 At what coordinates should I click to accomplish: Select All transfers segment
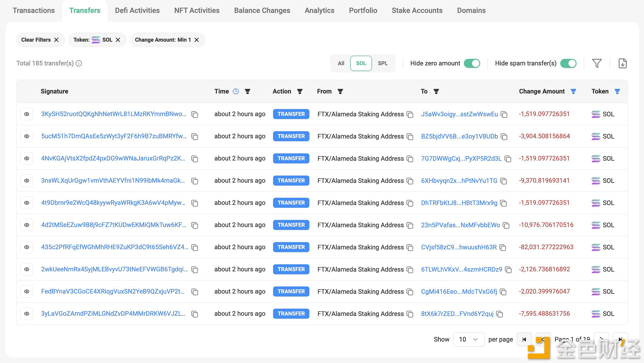coord(341,63)
